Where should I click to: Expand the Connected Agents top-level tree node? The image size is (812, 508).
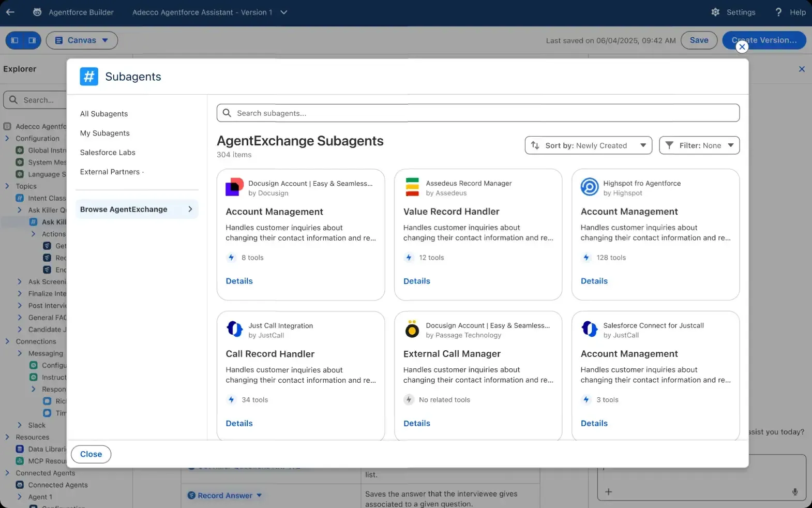[x=7, y=473]
